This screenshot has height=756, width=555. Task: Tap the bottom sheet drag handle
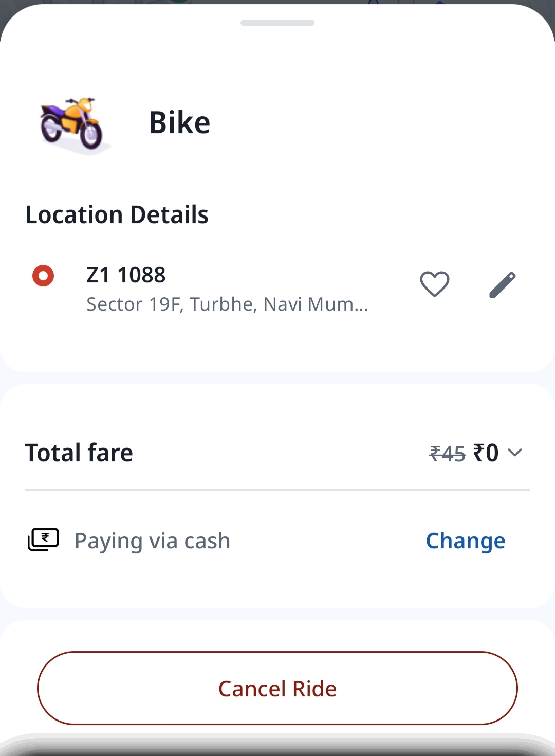pyautogui.click(x=277, y=23)
